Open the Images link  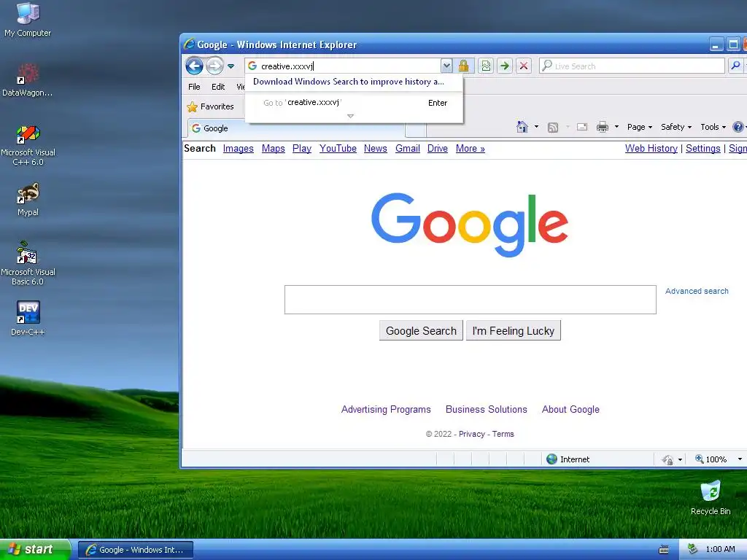239,149
